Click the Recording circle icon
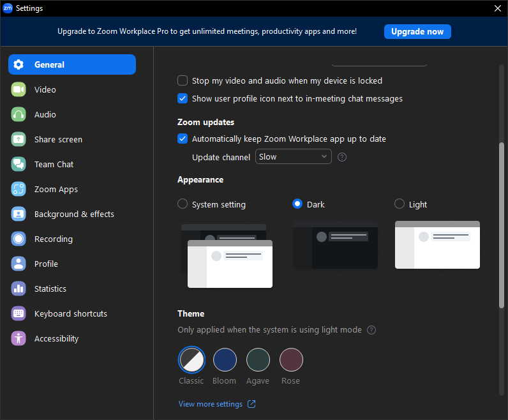This screenshot has height=420, width=508. 19,239
